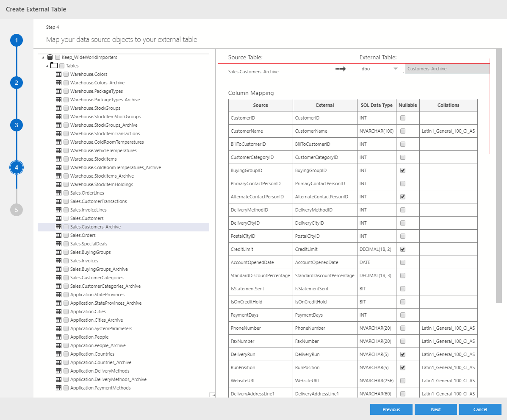
Task: Collapse the Keep_WideWorldImporters tree node
Action: tap(42, 57)
